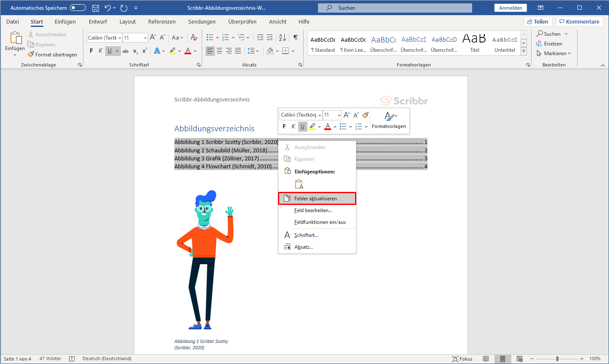Image resolution: width=609 pixels, height=364 pixels.
Task: Click the 100% zoom level in the status bar
Action: [595, 359]
